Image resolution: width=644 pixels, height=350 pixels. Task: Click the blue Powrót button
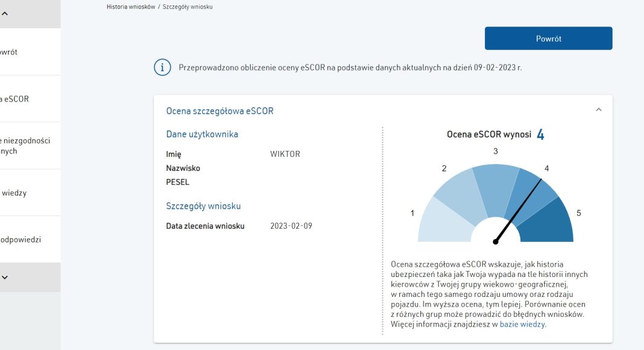click(548, 39)
